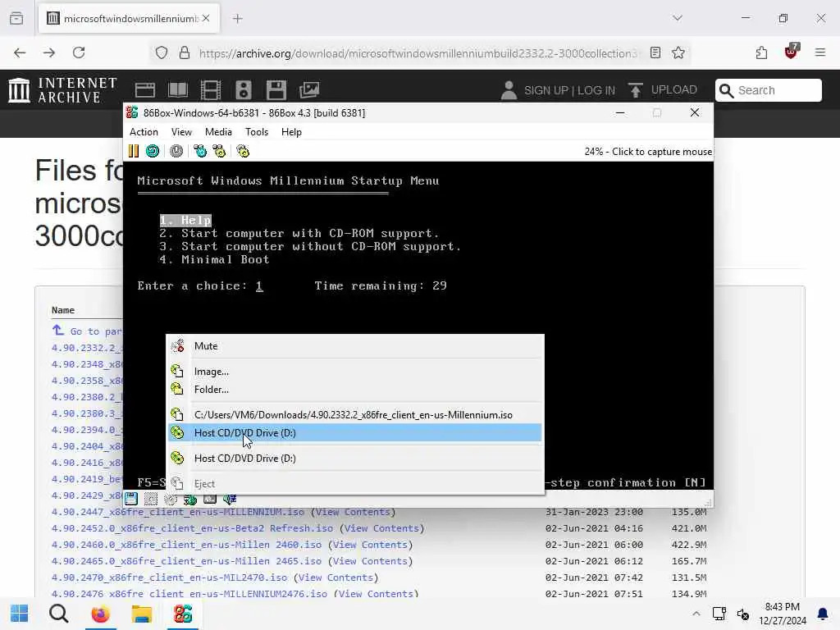840x630 pixels.
Task: Select the Millennium.iso recent image path entry
Action: [x=355, y=414]
